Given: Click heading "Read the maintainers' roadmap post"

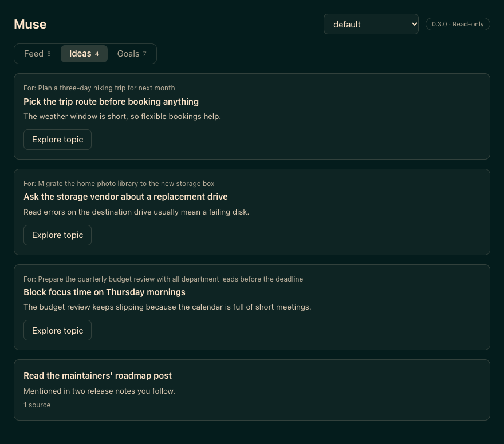Looking at the screenshot, I should click(x=97, y=375).
